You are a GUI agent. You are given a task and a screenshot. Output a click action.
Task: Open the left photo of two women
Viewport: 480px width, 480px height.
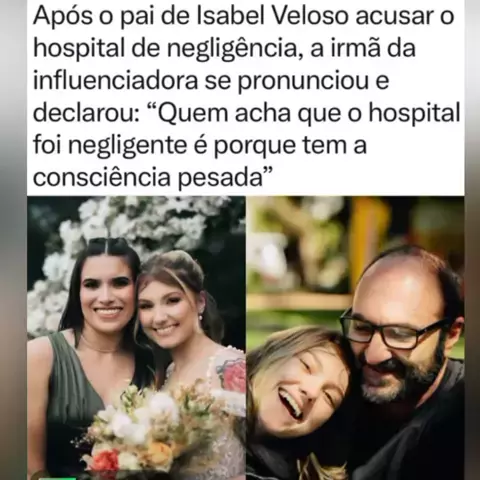[136, 338]
